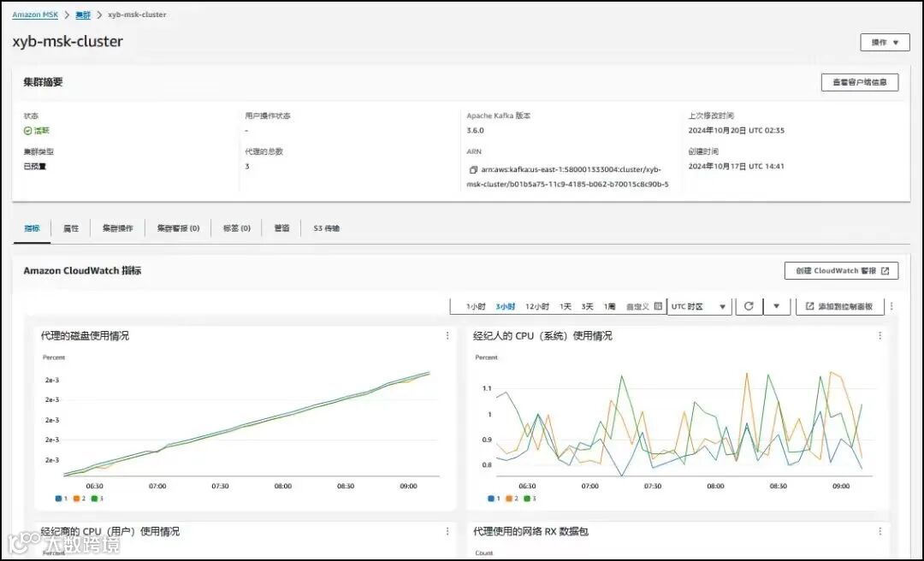Toggle broker 3 series in disk usage legend
924x561 pixels.
[x=98, y=499]
